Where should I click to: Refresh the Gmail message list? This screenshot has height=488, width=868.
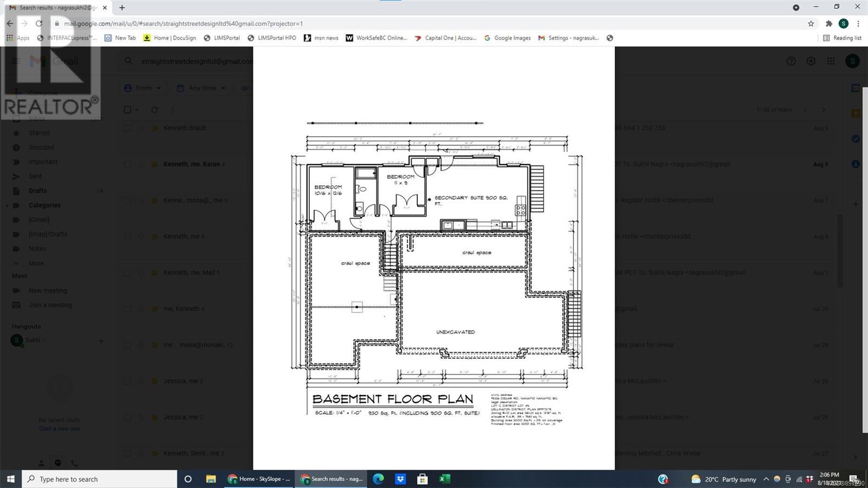(155, 110)
